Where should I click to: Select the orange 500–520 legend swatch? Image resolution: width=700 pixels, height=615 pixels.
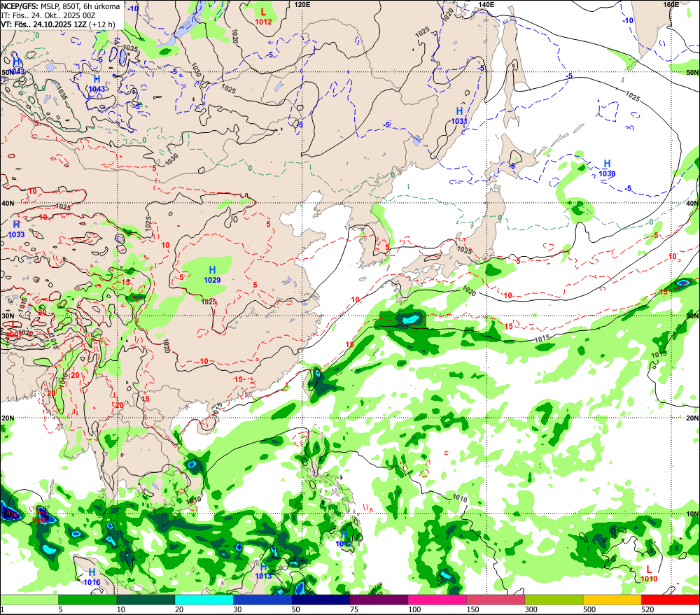(x=612, y=600)
